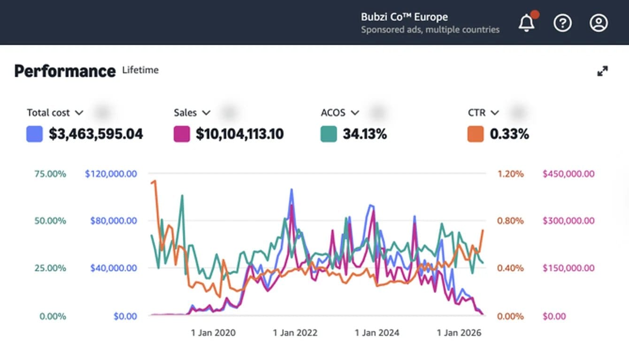
Task: Click the Sponsored ads, multiple countries subtitle
Action: pyautogui.click(x=430, y=30)
